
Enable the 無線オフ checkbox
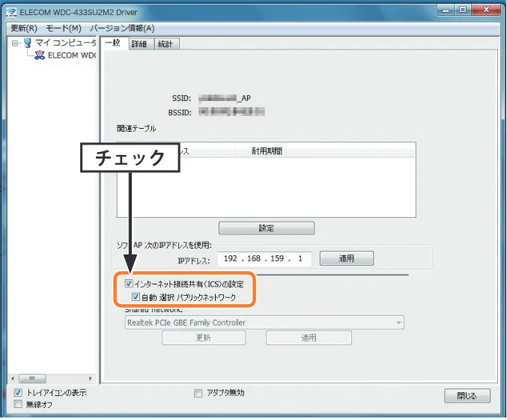coord(18,404)
